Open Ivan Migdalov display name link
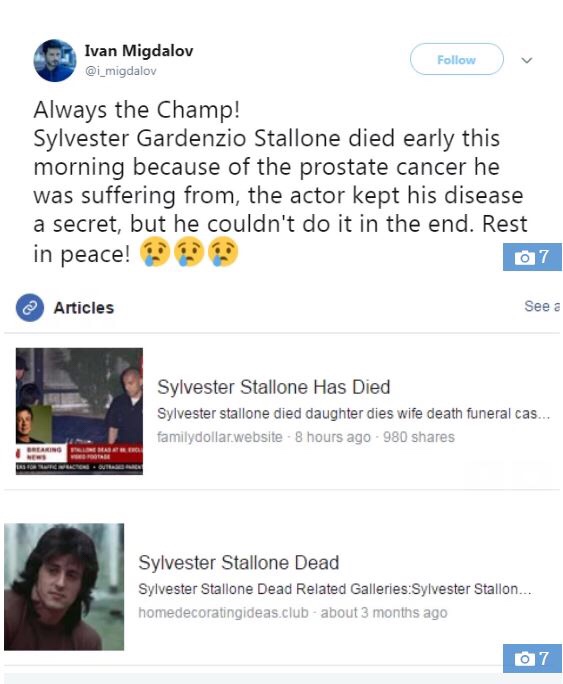 click(139, 51)
